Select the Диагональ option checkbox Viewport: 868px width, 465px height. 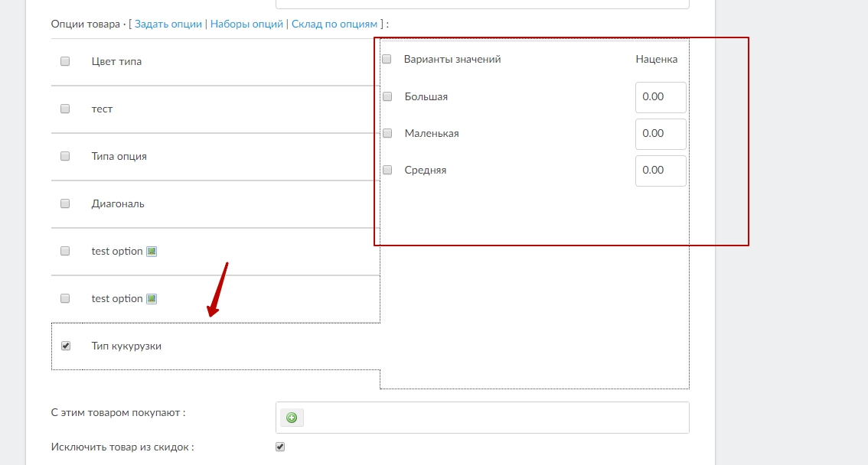coord(65,203)
